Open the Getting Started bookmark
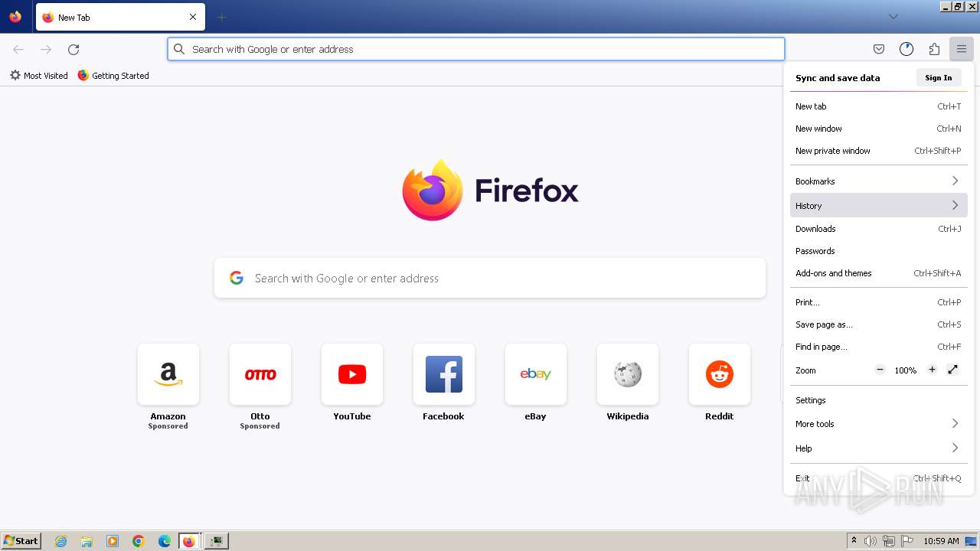This screenshot has height=551, width=980. pyautogui.click(x=113, y=76)
